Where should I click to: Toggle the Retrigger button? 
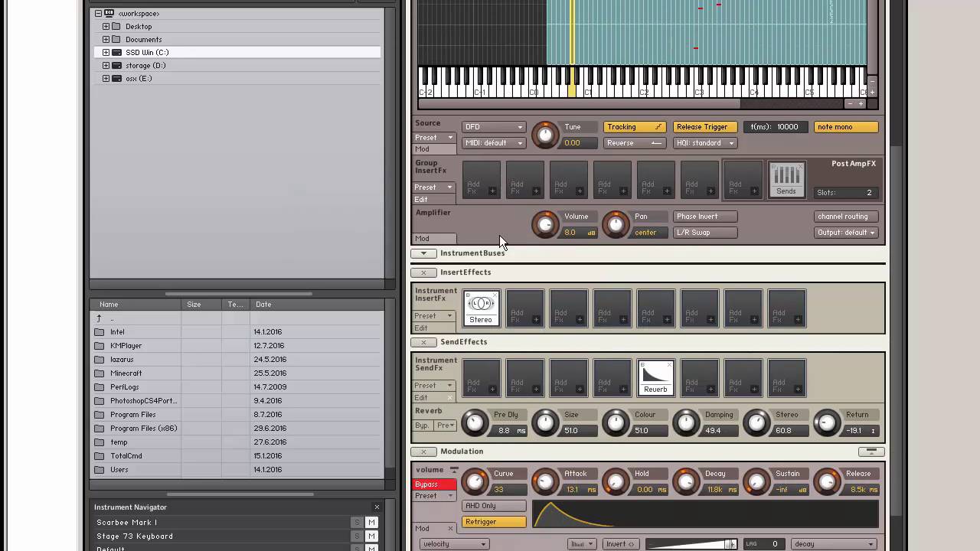[x=494, y=522]
